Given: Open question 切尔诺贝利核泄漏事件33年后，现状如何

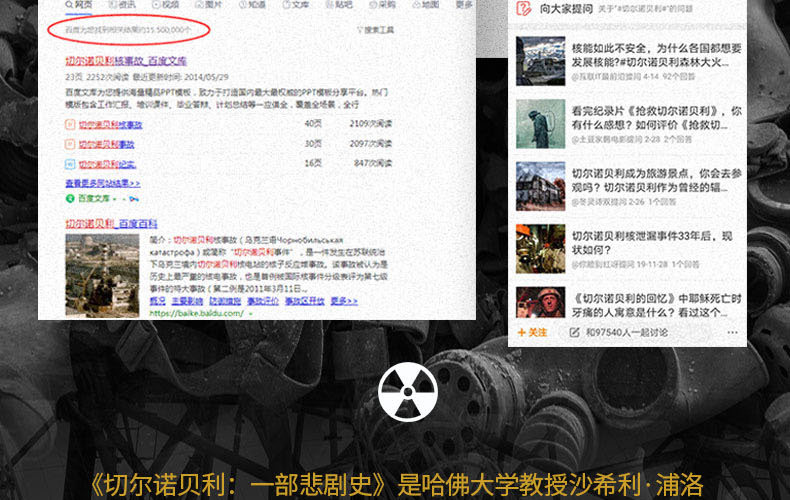Looking at the screenshot, I should point(652,243).
